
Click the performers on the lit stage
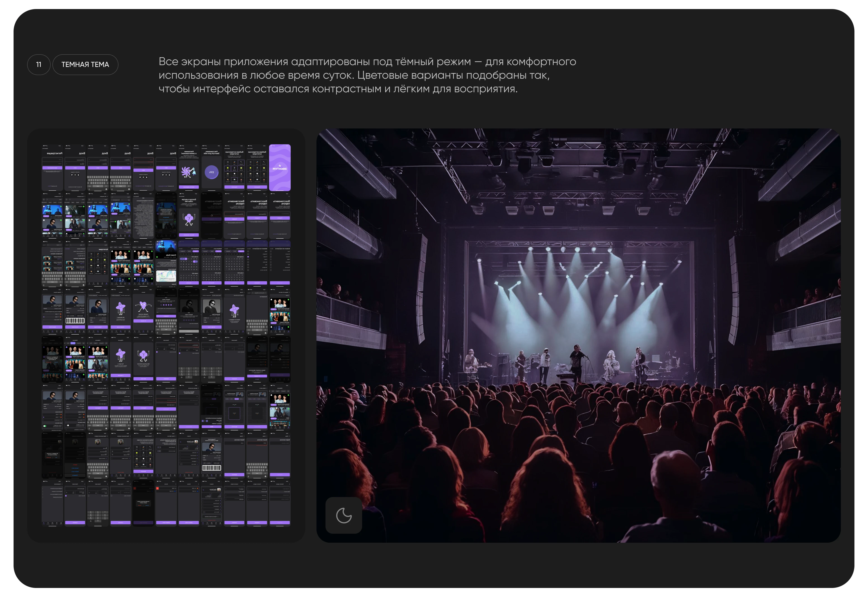click(576, 361)
